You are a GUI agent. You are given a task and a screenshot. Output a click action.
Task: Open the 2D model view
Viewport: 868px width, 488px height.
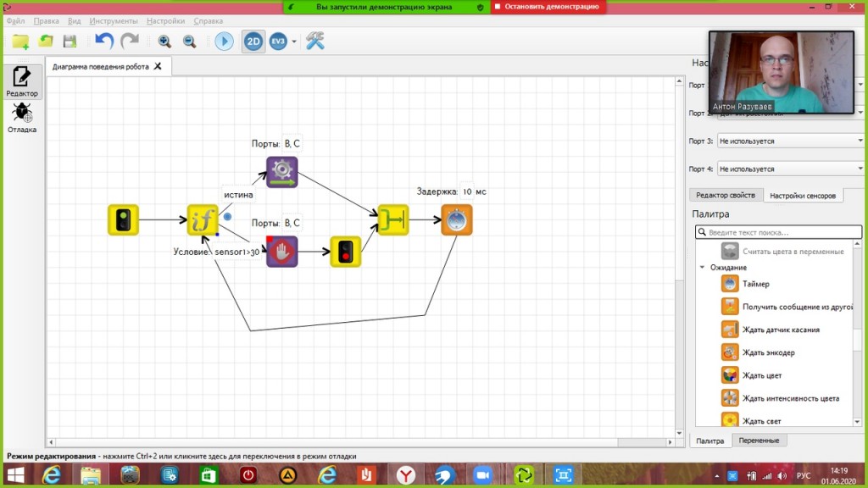253,41
